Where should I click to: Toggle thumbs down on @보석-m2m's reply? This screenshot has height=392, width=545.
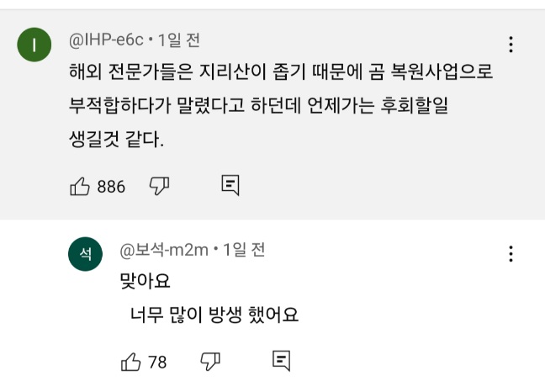210,363
